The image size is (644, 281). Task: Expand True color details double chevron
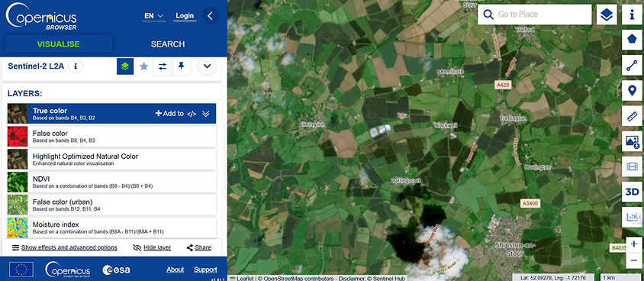[206, 114]
